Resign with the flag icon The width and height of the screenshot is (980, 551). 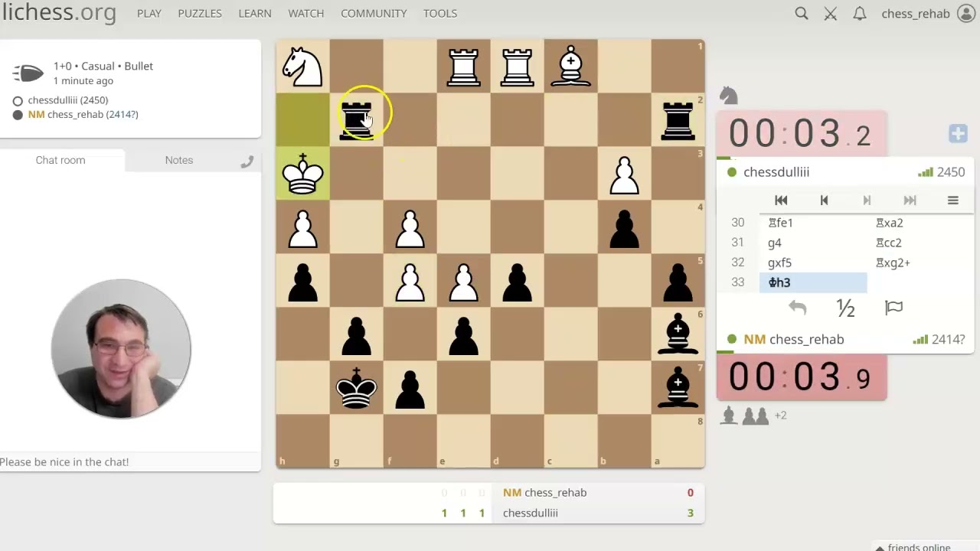(x=893, y=308)
